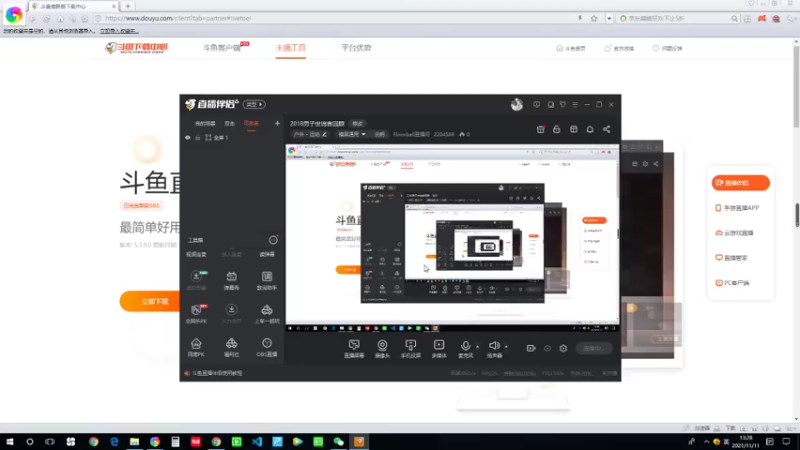Open the 上车一起玩 tool

click(267, 314)
